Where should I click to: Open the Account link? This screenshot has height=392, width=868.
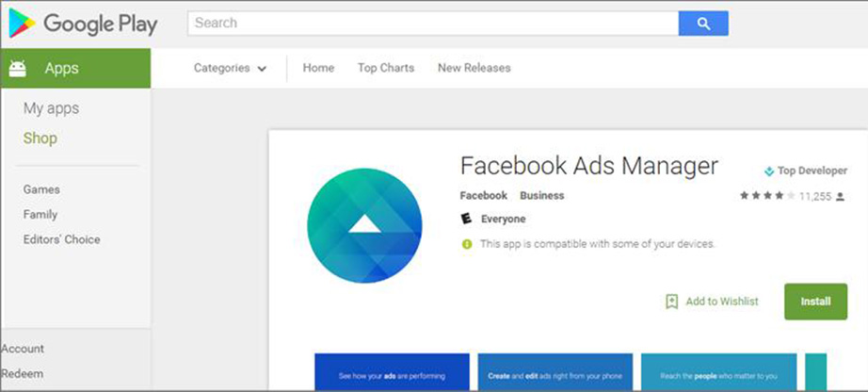tap(23, 349)
